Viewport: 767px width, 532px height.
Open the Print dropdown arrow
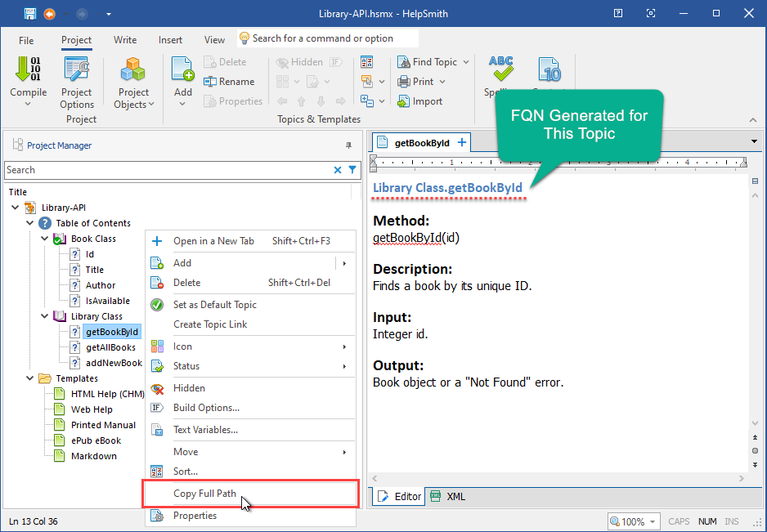coord(442,82)
